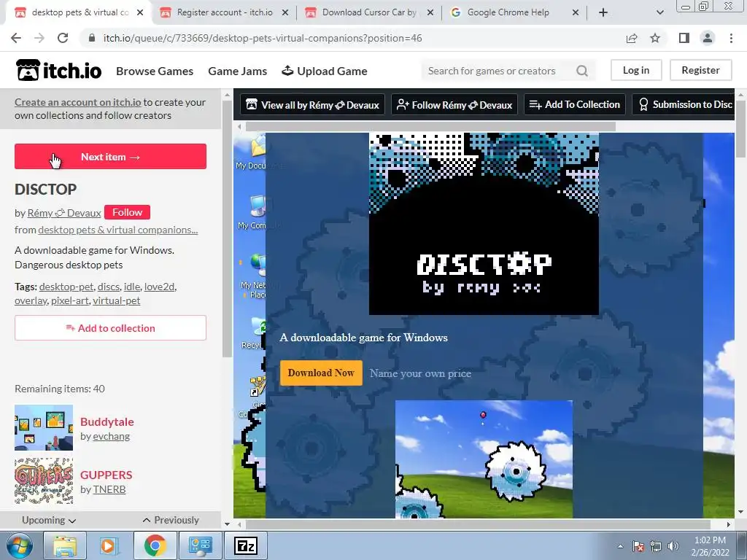Click Follow Rémy Devaux in top bar
Image resolution: width=747 pixels, height=560 pixels.
(x=454, y=105)
